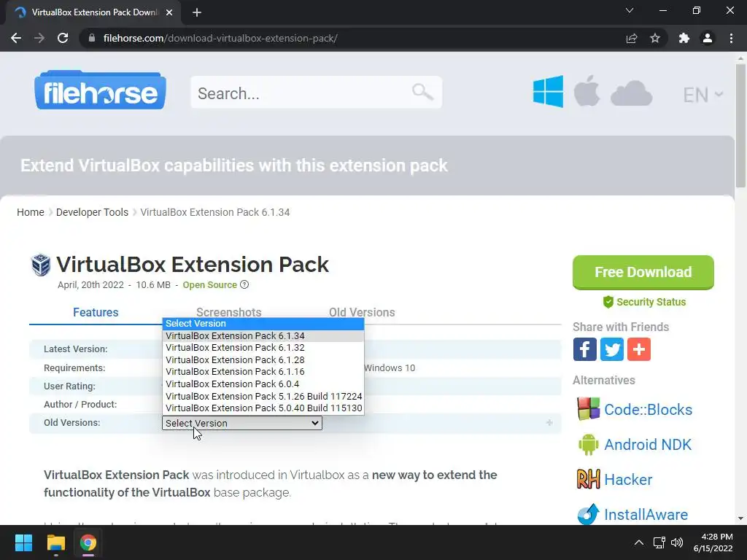Select VirtualBox Extension Pack 6.1.28
The image size is (747, 560).
263,360
